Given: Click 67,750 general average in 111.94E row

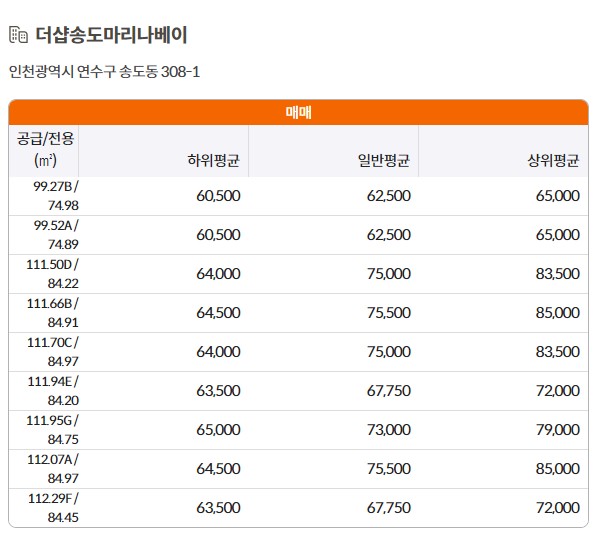Looking at the screenshot, I should 389,391.
